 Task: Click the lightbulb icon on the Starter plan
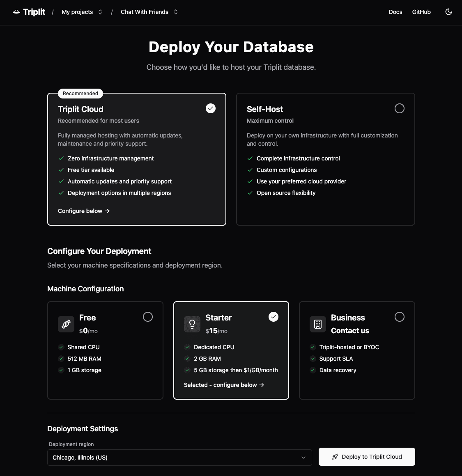[192, 324]
